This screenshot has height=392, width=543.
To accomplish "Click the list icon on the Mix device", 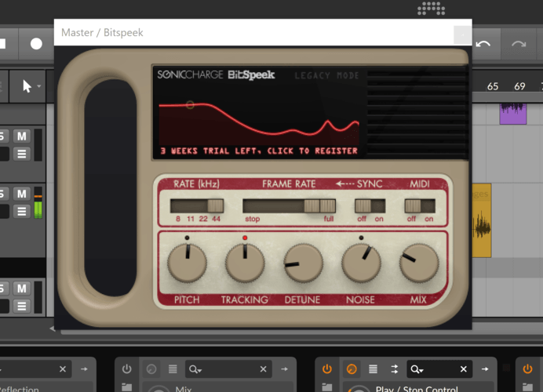I will (173, 369).
